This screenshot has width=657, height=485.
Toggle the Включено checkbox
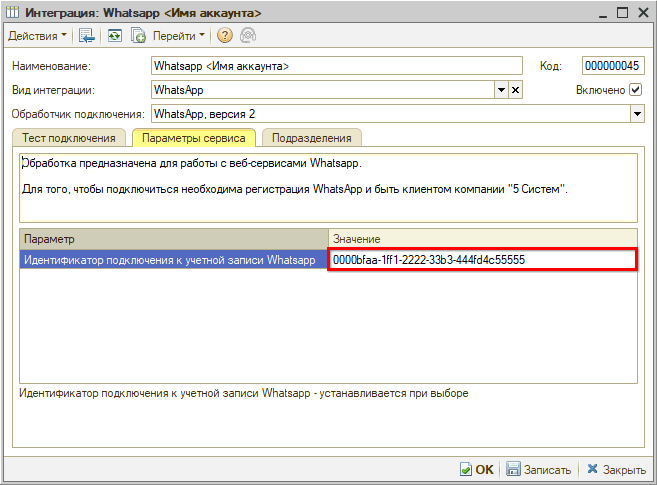[635, 90]
